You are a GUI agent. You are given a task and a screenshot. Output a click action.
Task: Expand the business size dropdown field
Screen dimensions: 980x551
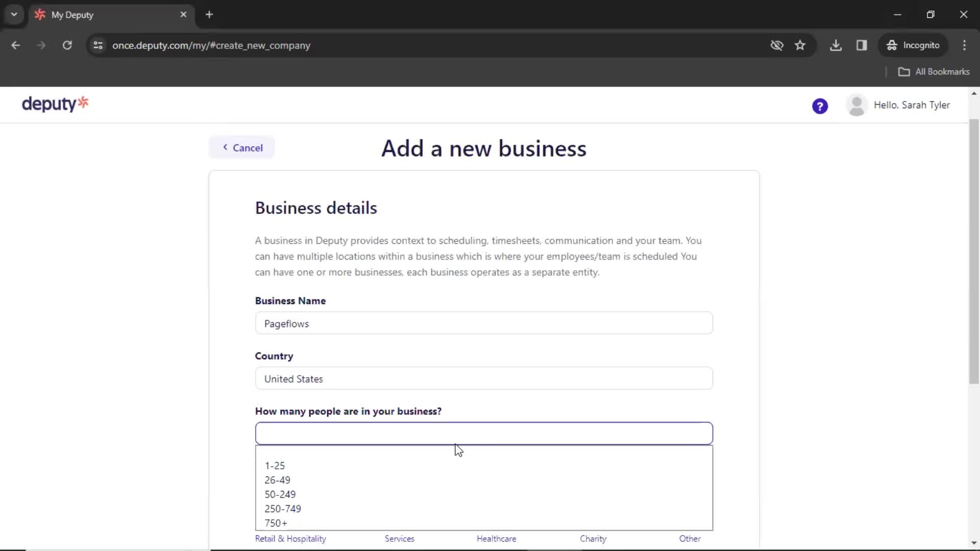484,433
